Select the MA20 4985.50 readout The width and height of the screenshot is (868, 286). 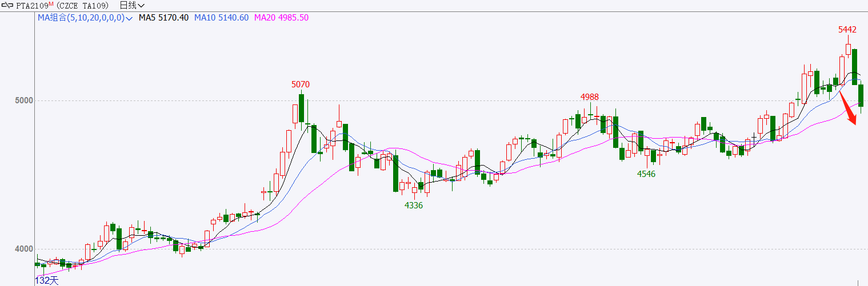click(281, 18)
